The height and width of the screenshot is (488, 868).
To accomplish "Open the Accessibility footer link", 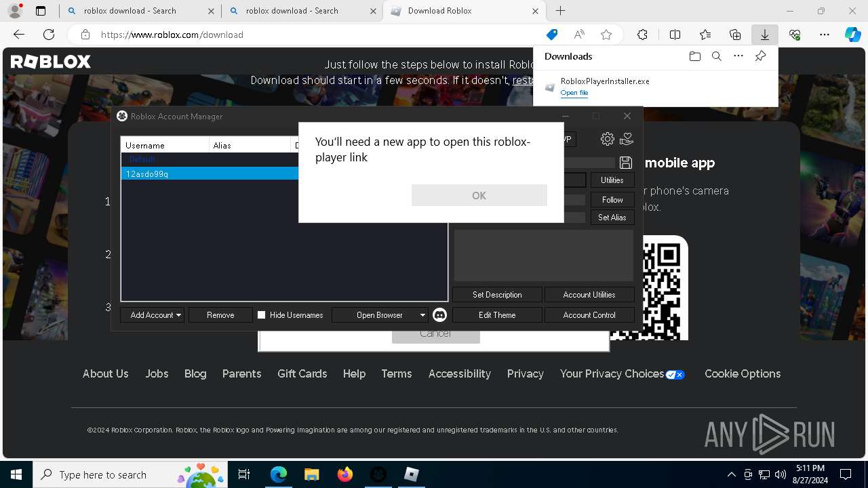I will (x=459, y=373).
